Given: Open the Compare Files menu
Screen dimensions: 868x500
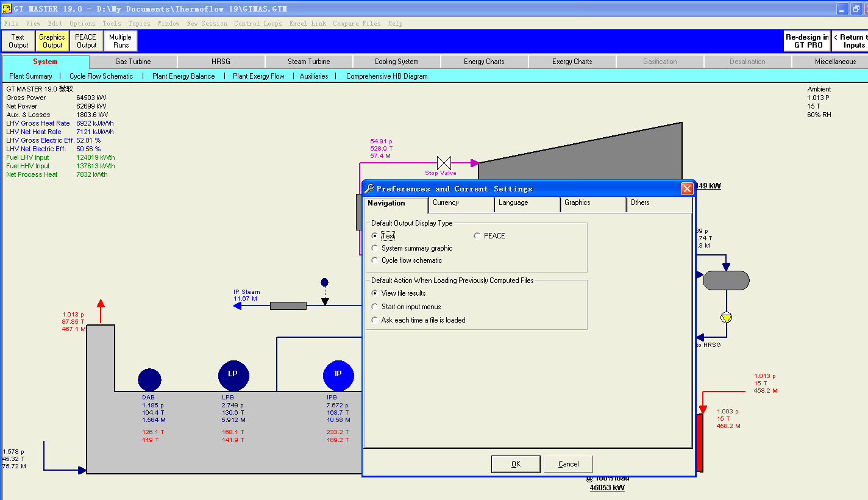Looking at the screenshot, I should (357, 23).
